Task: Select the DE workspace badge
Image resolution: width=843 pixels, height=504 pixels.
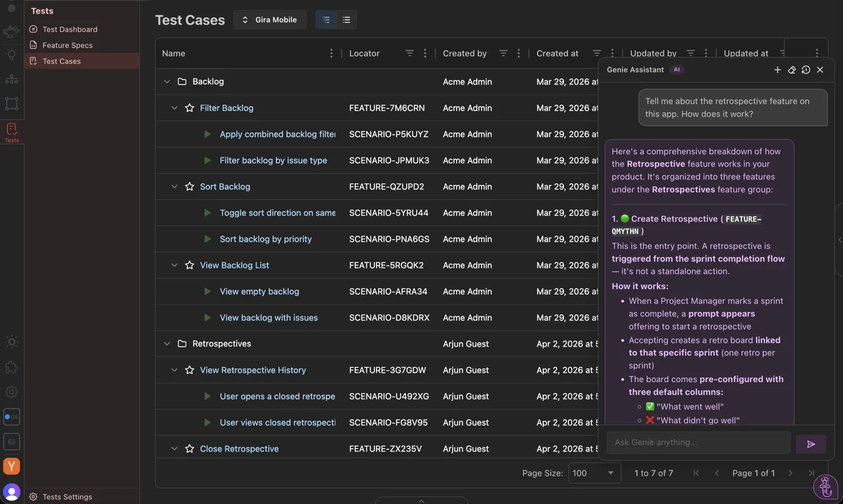Action: pyautogui.click(x=11, y=417)
